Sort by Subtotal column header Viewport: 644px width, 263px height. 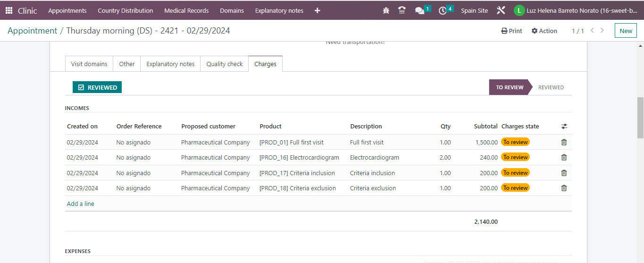[486, 127]
